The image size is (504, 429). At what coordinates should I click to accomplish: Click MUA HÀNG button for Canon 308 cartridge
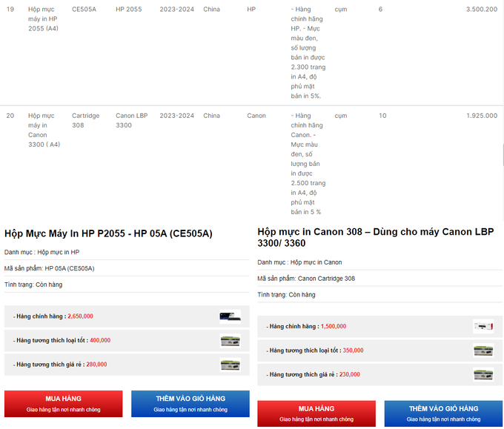pos(316,413)
